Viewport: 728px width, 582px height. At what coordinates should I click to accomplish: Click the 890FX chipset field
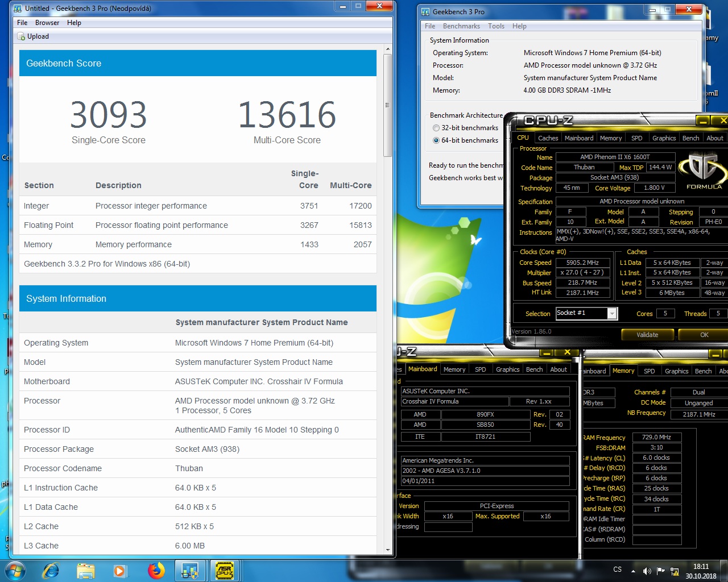tap(485, 414)
